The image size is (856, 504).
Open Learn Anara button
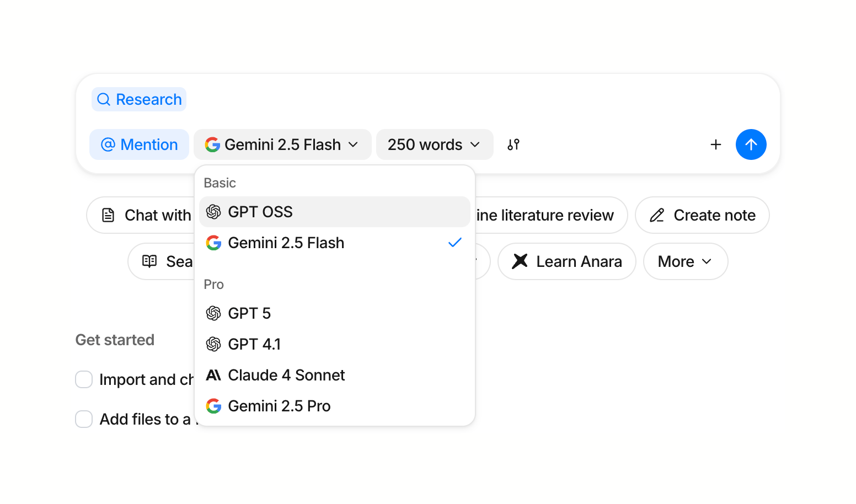coord(566,261)
